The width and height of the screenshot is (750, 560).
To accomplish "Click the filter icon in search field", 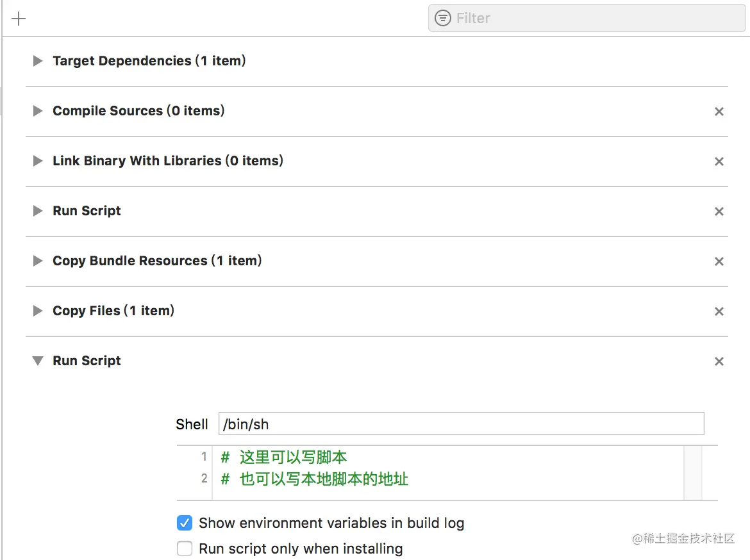I will [x=442, y=19].
